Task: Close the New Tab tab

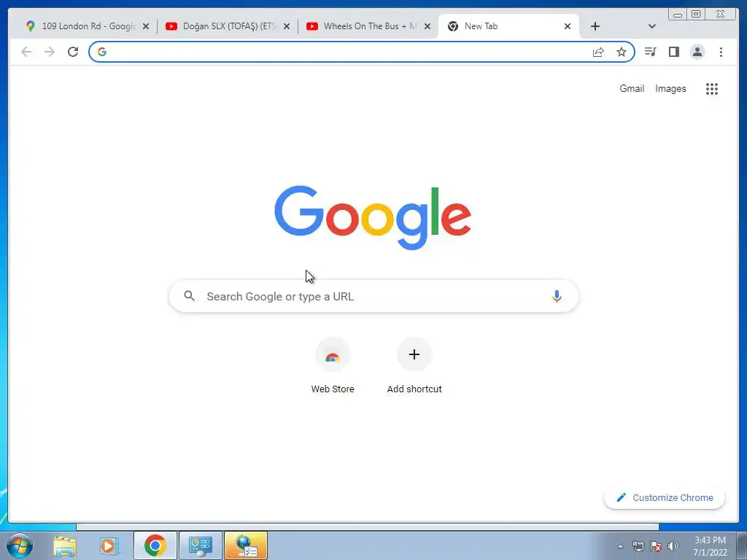Action: click(x=568, y=26)
